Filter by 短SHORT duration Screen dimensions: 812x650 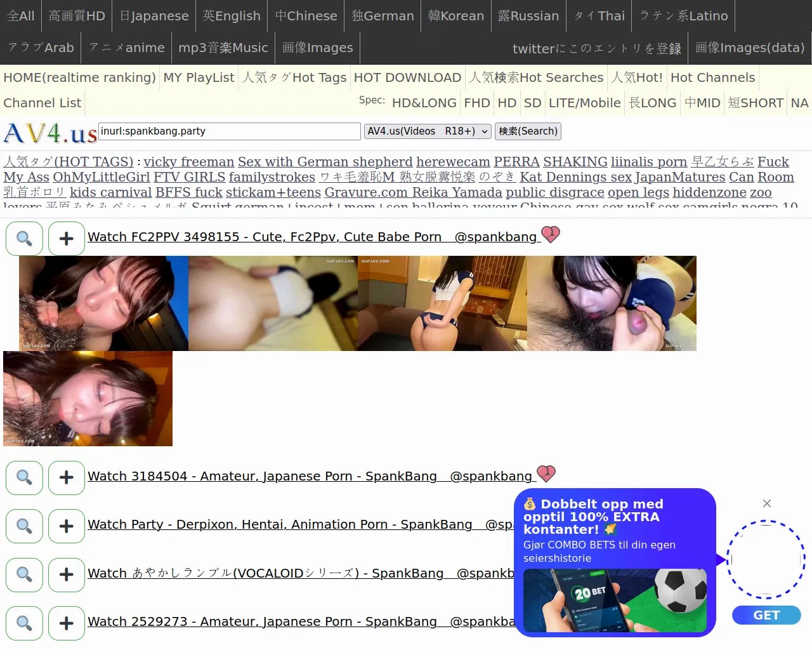tap(756, 103)
